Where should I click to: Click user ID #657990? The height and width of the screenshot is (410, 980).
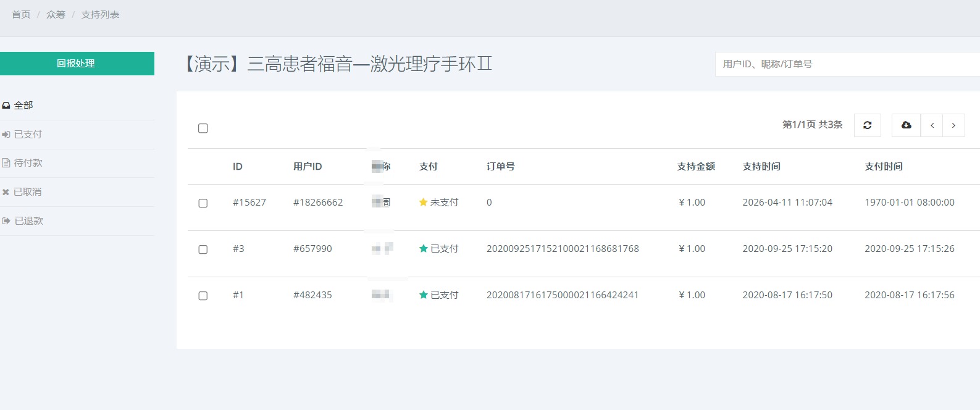pos(312,248)
